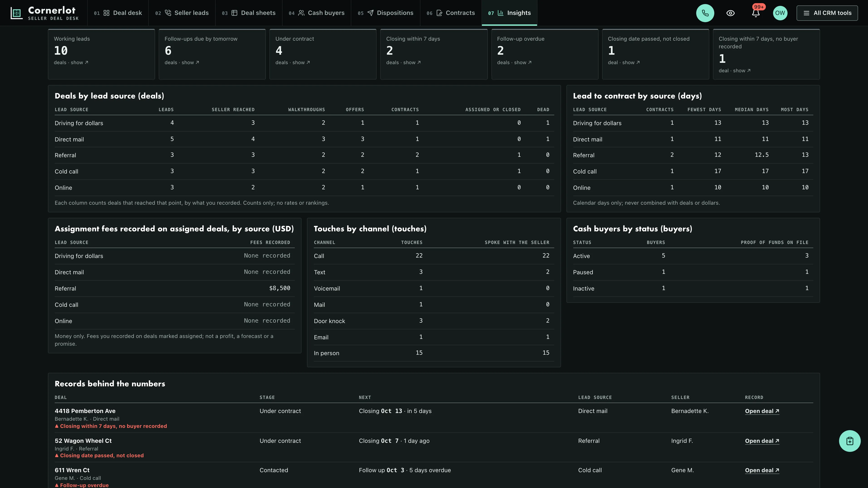Click the Records behind the numbers heading
The image size is (868, 488).
(110, 384)
